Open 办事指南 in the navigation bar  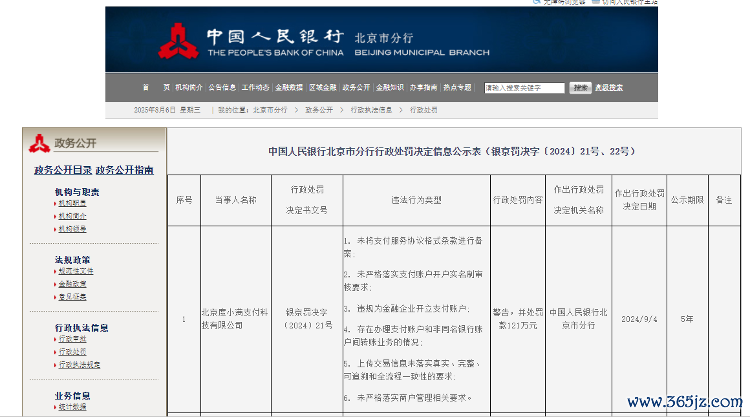pyautogui.click(x=424, y=87)
